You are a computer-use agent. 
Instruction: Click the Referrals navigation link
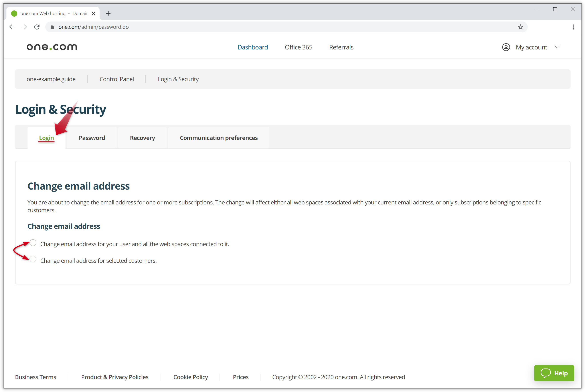tap(341, 47)
